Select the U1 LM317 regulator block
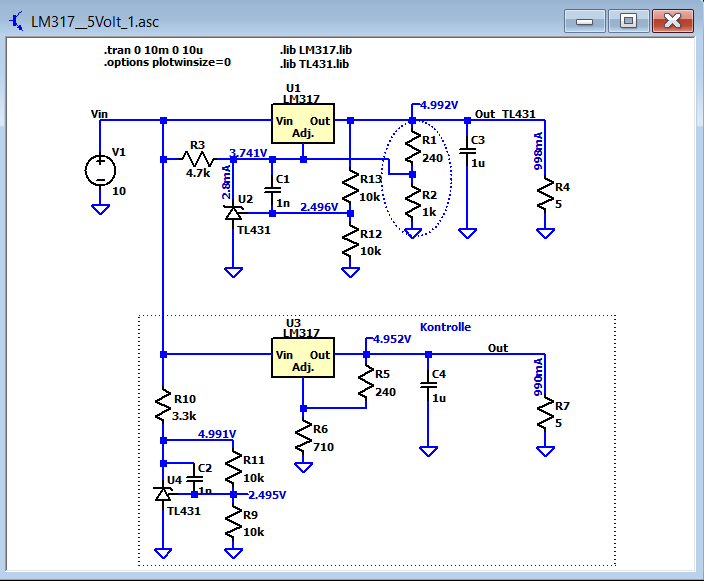 pos(303,123)
